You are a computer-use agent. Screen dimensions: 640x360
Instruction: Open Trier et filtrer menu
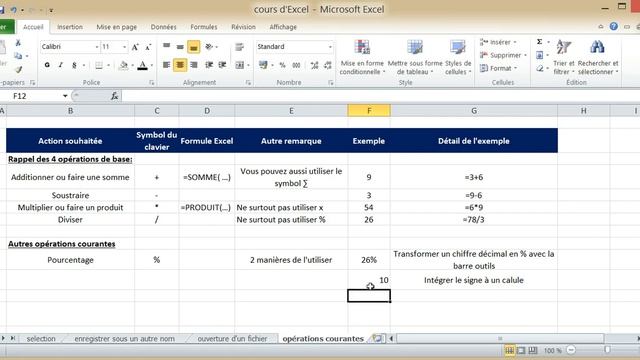(564, 58)
